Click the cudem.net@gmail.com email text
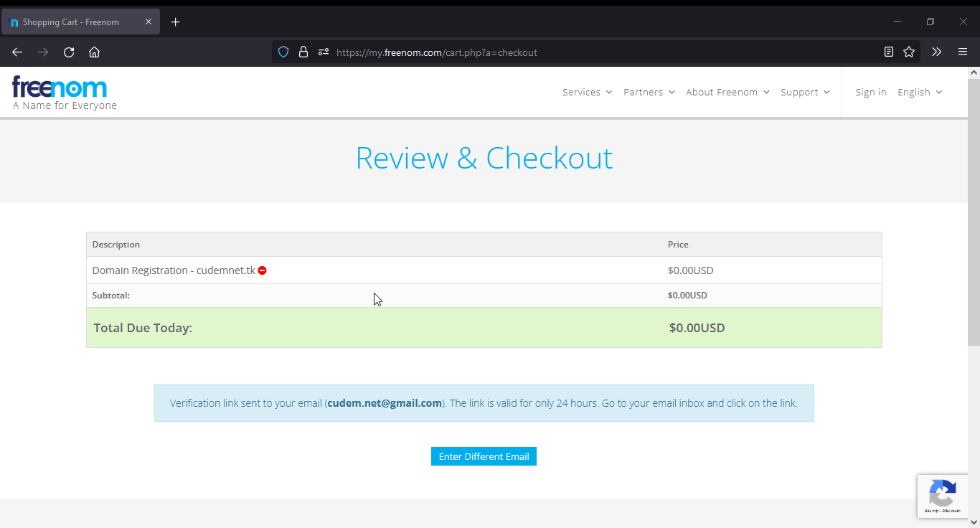 tap(385, 403)
